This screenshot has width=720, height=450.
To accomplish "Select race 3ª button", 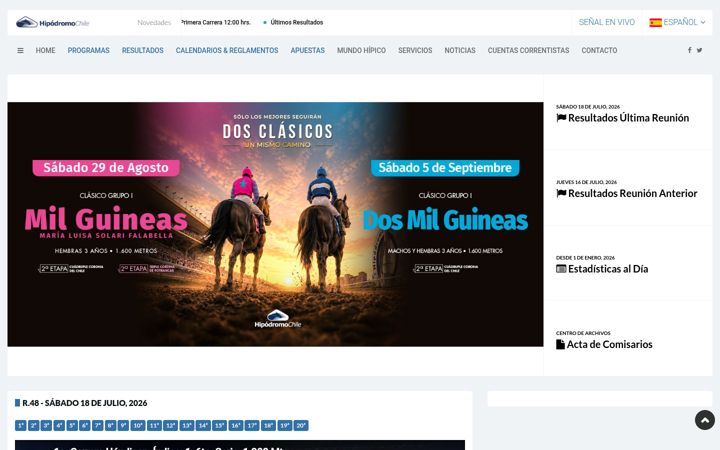I will click(x=46, y=426).
